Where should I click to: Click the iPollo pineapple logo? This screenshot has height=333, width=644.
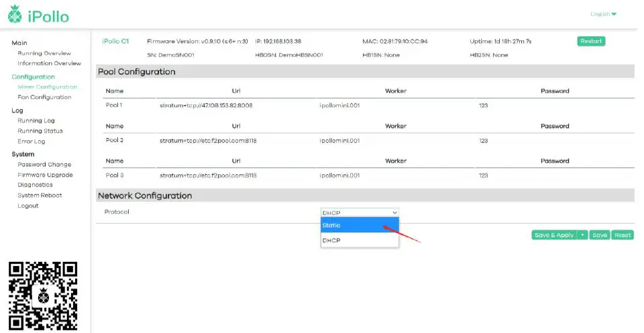coord(15,14)
